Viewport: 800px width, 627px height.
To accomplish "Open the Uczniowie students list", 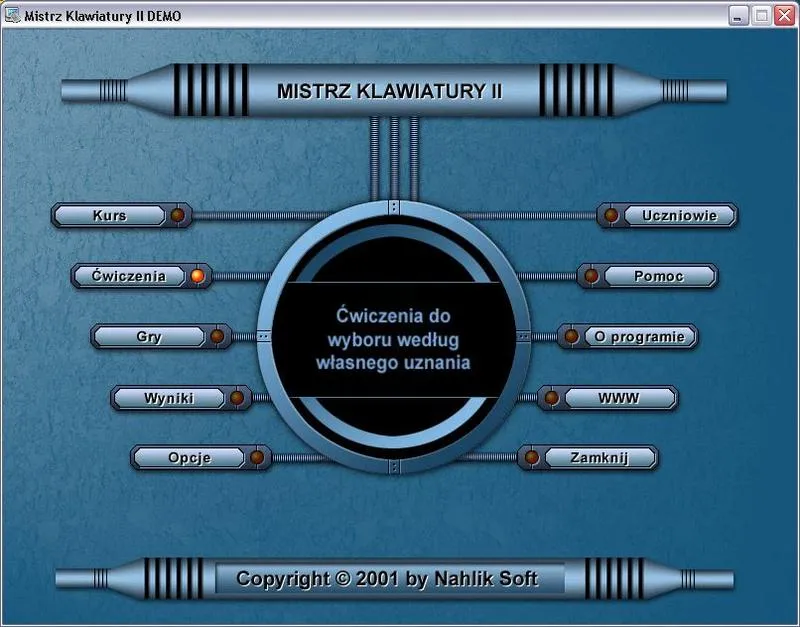I will [x=679, y=215].
